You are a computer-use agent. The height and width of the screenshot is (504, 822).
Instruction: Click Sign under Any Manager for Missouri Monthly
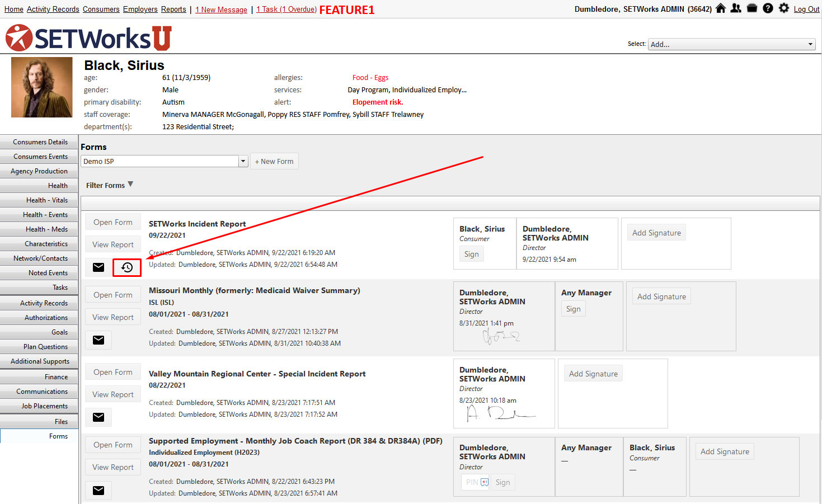point(574,309)
